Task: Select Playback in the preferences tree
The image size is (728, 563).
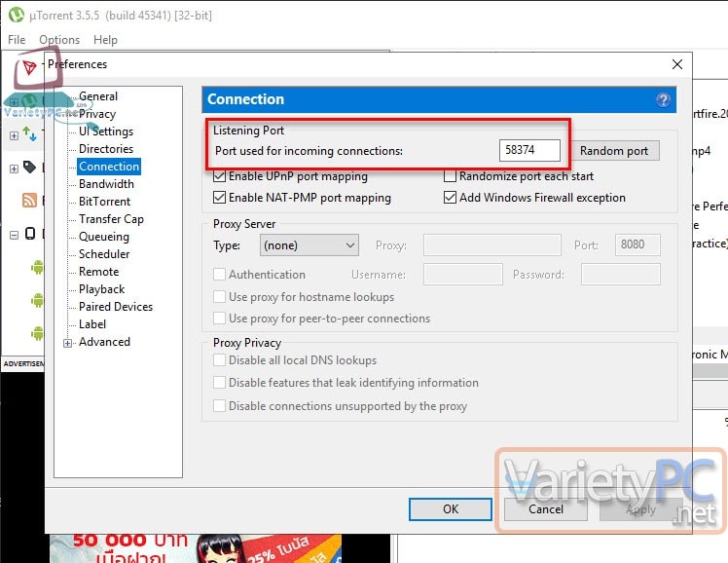Action: click(101, 289)
